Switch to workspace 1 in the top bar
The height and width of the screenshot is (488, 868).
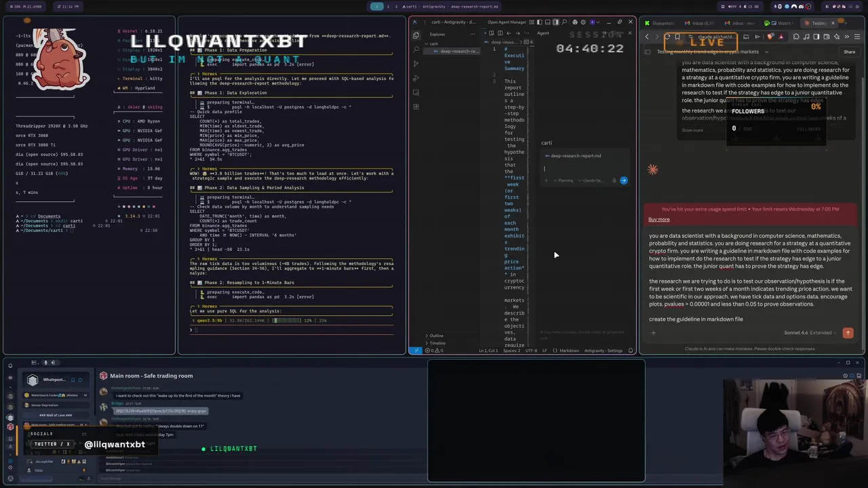tap(377, 6)
